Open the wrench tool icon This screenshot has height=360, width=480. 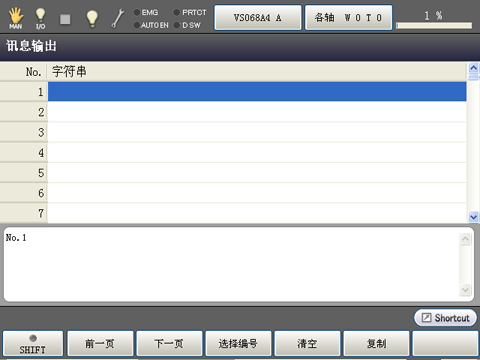pos(117,18)
